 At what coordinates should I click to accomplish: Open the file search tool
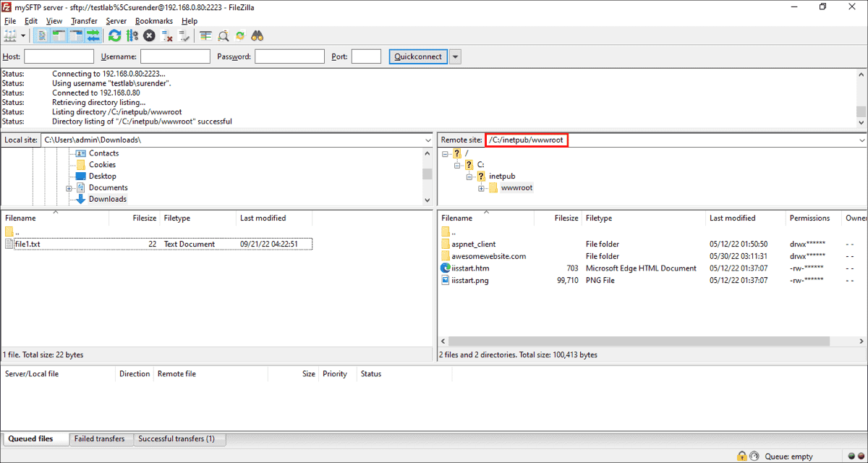[258, 35]
